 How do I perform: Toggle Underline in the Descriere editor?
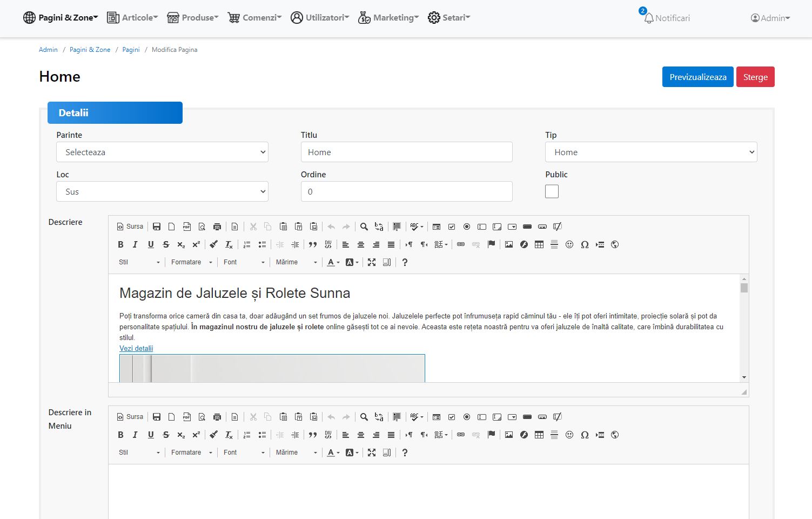click(x=151, y=244)
